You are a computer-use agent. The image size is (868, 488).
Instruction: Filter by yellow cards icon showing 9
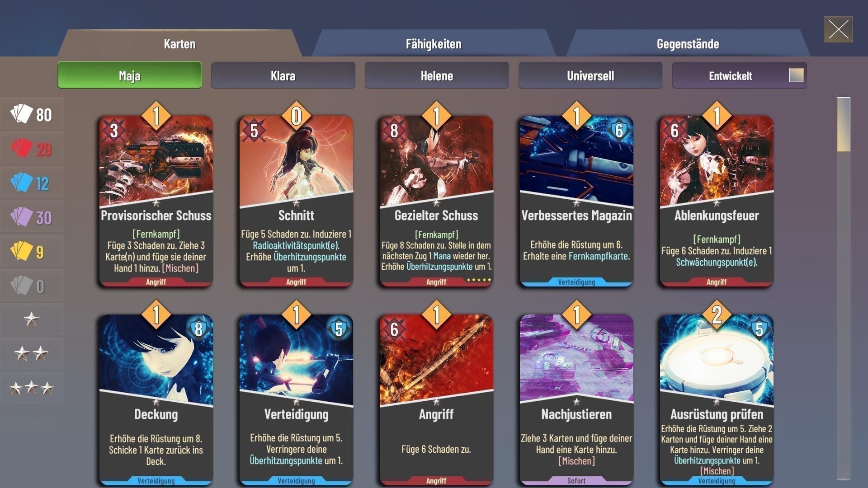tap(31, 252)
